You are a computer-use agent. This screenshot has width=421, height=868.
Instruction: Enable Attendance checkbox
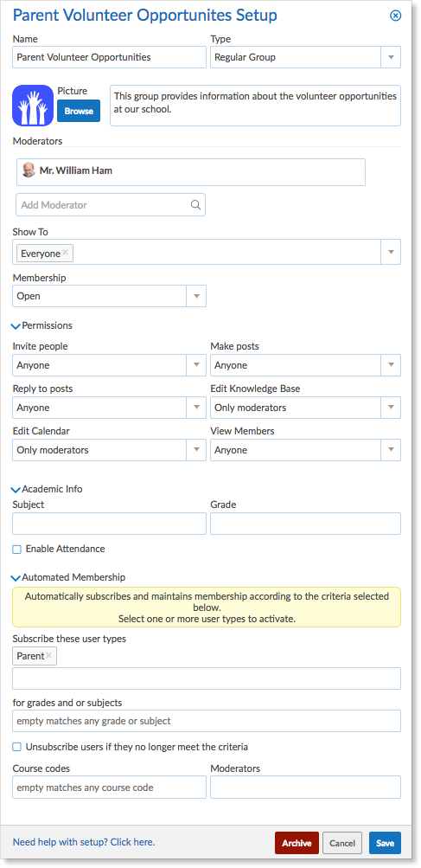coord(16,550)
